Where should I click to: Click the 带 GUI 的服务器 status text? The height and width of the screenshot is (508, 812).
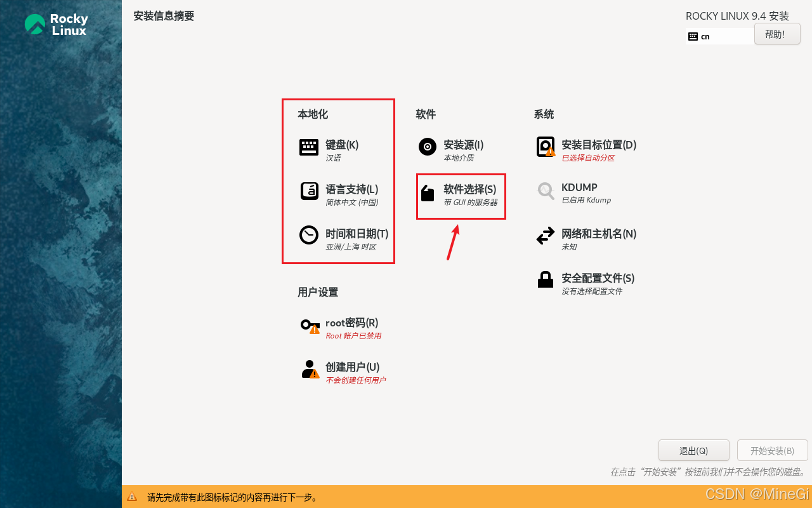(x=471, y=202)
